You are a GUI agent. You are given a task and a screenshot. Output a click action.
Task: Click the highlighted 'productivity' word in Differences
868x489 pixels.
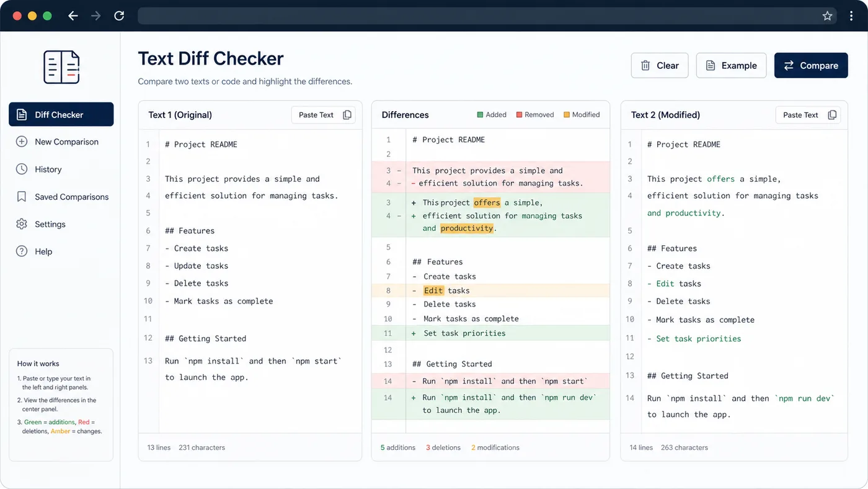(x=467, y=228)
